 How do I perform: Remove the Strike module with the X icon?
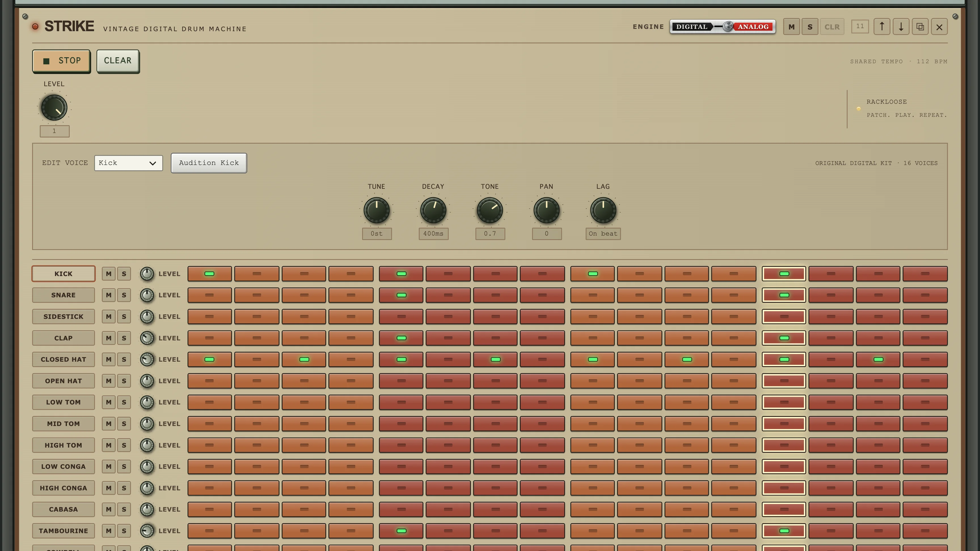coord(939,27)
